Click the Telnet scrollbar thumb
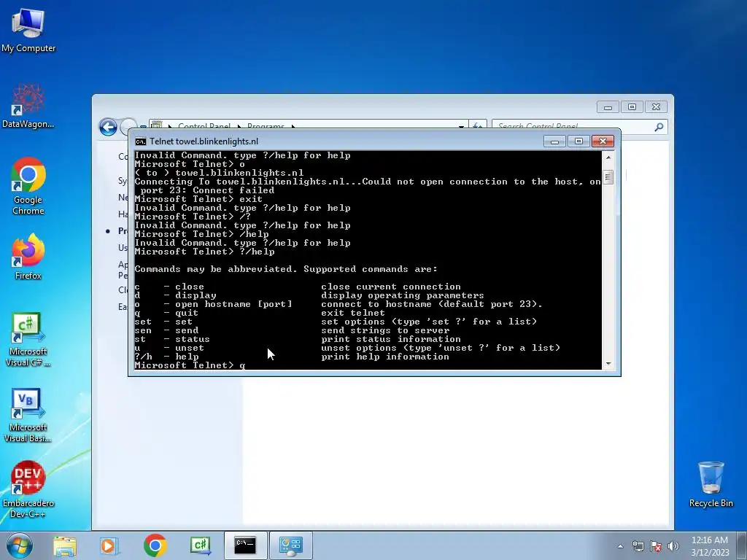 point(608,178)
